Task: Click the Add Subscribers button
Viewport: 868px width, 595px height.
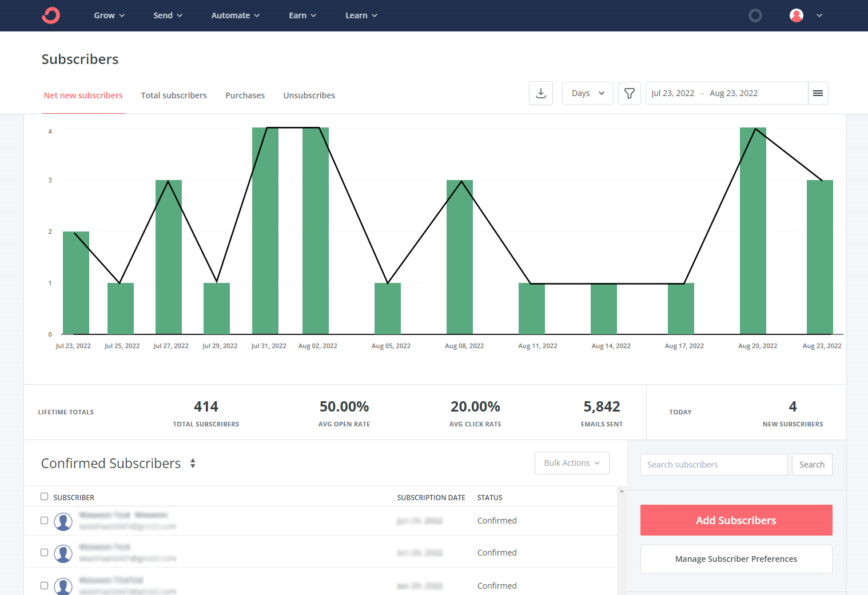Action: pos(736,520)
